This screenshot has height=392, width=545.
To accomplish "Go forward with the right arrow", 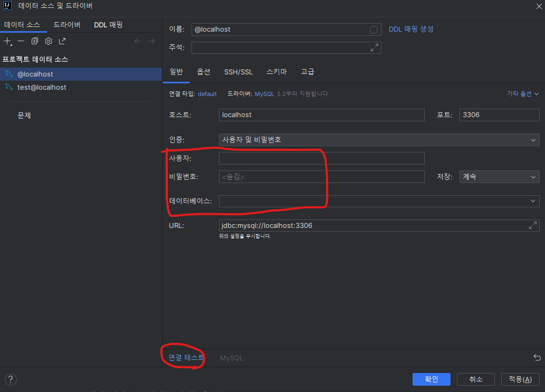I will [151, 41].
